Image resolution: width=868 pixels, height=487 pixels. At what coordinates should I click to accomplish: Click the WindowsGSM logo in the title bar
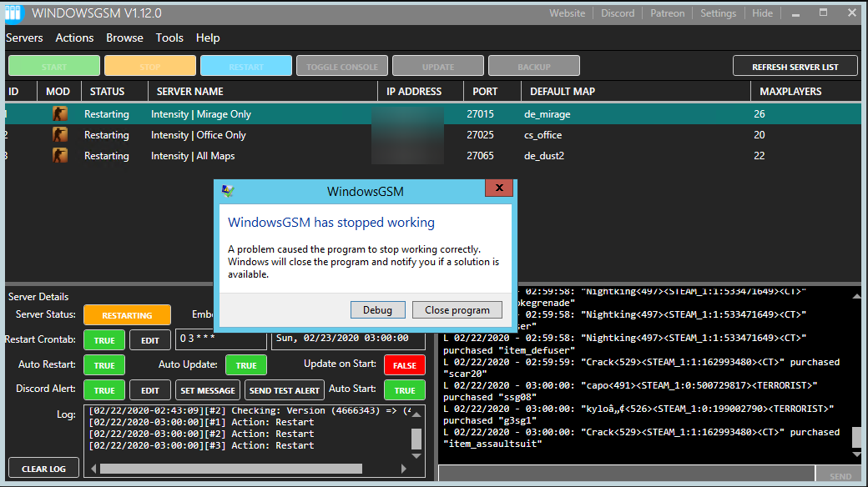click(x=14, y=13)
